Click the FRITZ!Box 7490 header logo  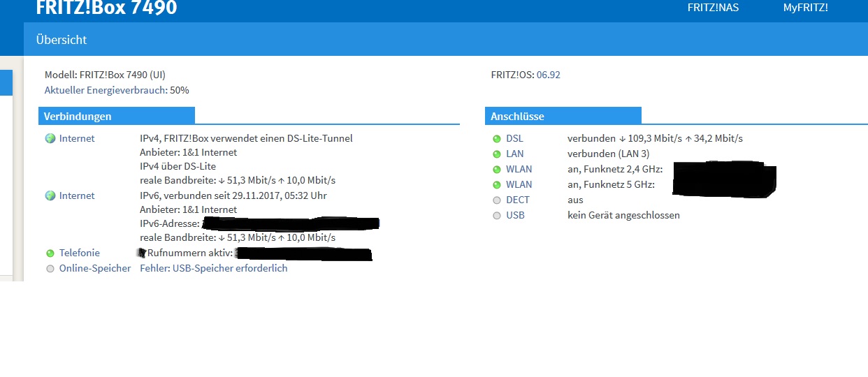click(106, 8)
